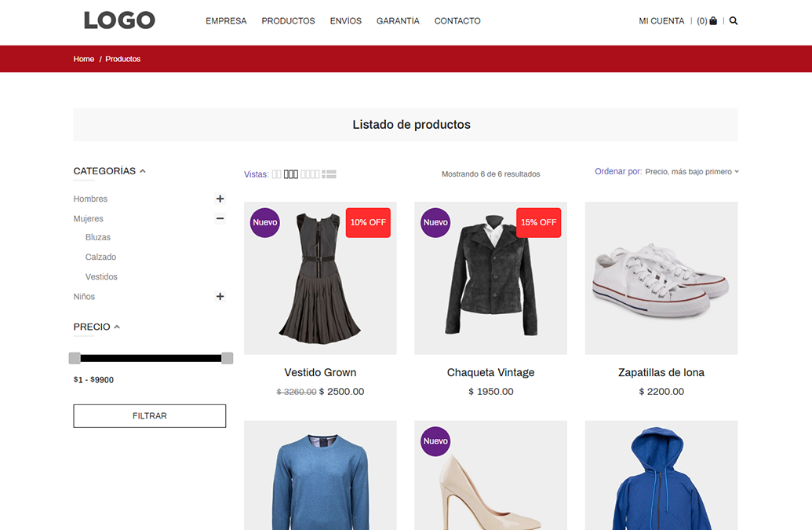This screenshot has width=812, height=530.
Task: Switch to list view layout
Action: click(x=329, y=174)
